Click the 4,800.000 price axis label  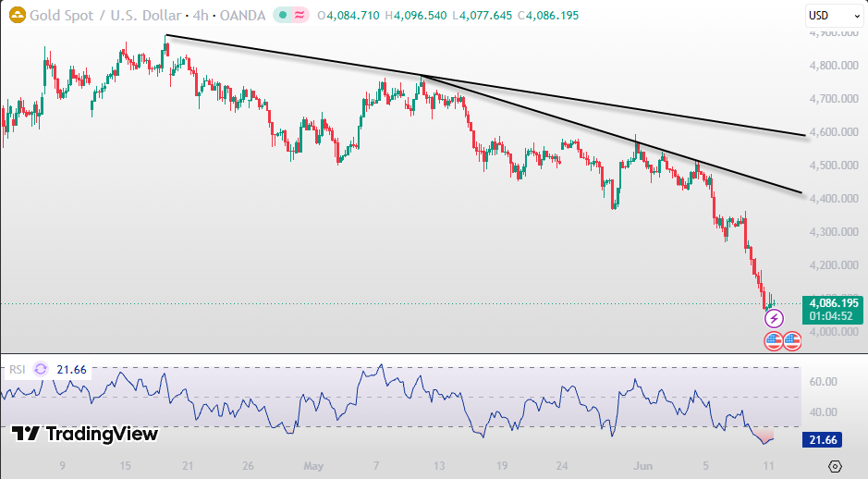pos(834,66)
